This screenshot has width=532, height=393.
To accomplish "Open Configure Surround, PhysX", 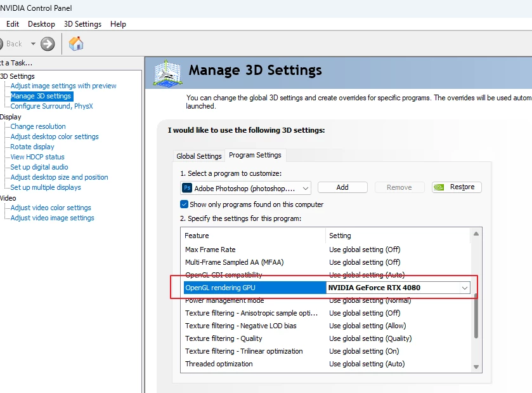I will (x=51, y=106).
